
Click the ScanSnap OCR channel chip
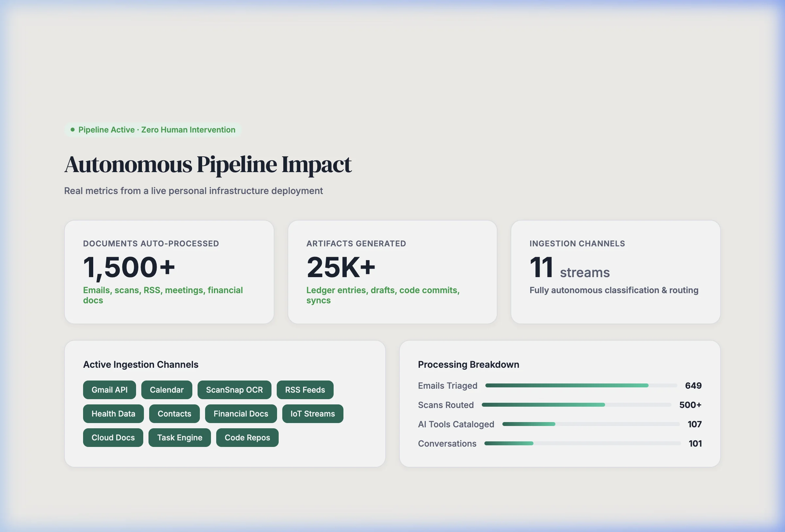(x=235, y=389)
